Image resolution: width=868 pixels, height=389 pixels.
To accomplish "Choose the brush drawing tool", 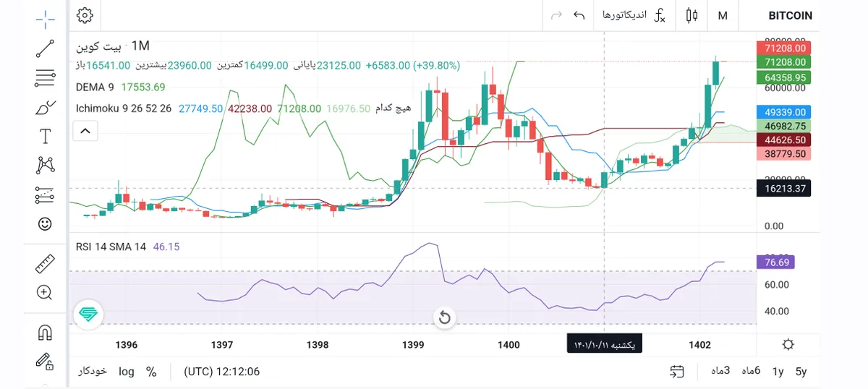I will point(45,107).
